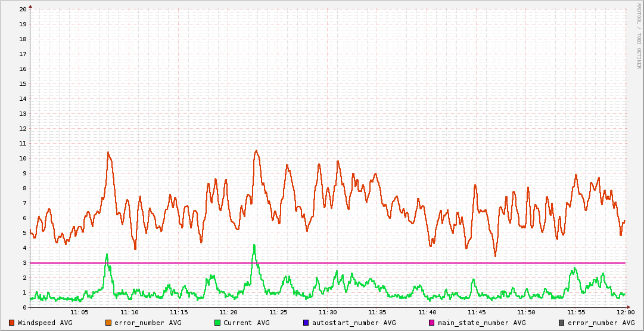Click the 11:30 time axis label
This screenshot has height=331, width=644.
coord(328,313)
